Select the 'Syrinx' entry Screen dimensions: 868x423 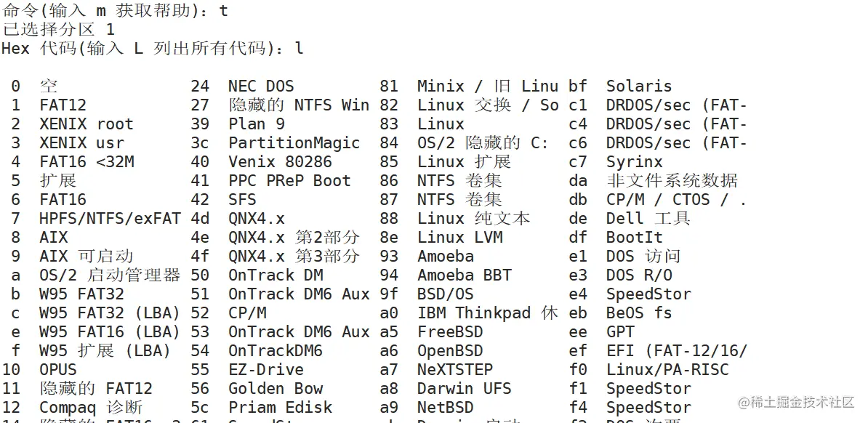click(x=635, y=161)
